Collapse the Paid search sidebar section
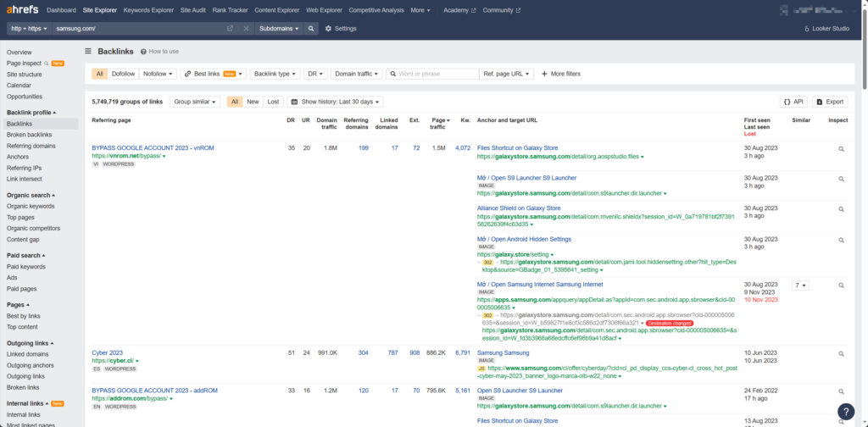The width and height of the screenshot is (868, 427). pos(26,256)
